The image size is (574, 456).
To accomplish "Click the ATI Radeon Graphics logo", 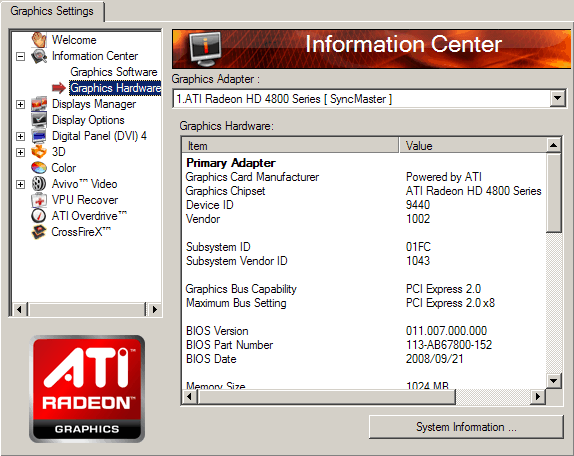I will coord(87,389).
